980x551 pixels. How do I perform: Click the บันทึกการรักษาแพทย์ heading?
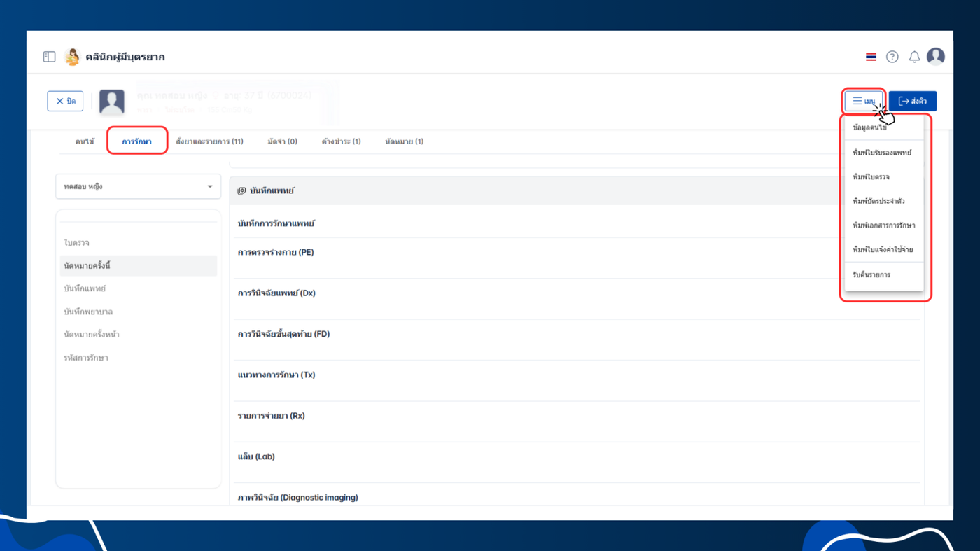276,223
